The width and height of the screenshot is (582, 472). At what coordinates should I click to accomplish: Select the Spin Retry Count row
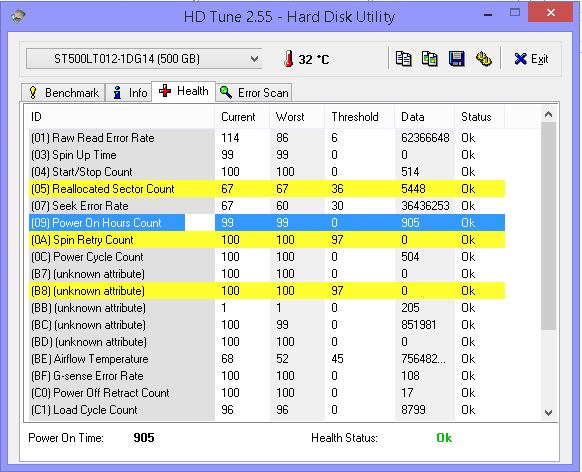point(267,240)
